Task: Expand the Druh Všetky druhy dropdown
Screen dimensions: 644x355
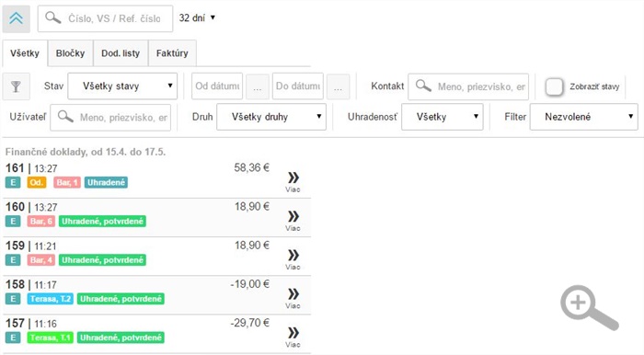Action: click(x=271, y=117)
